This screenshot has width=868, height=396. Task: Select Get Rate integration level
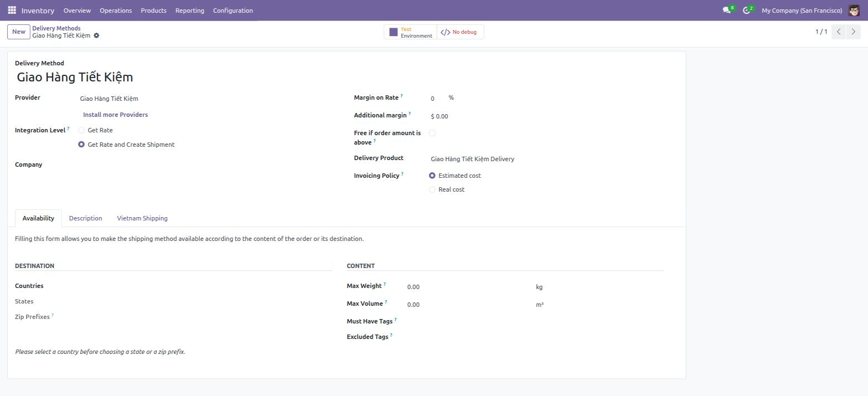tap(81, 130)
